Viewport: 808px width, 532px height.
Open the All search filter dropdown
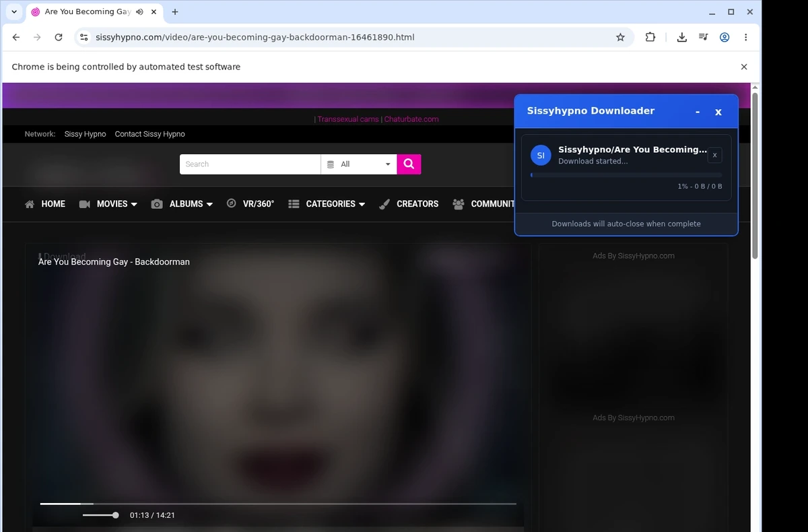(359, 164)
